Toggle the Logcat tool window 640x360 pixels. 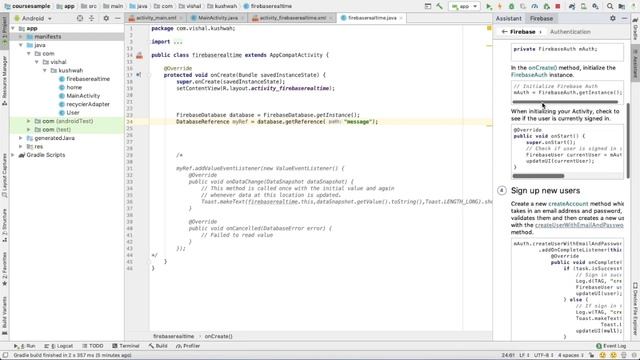[59, 346]
